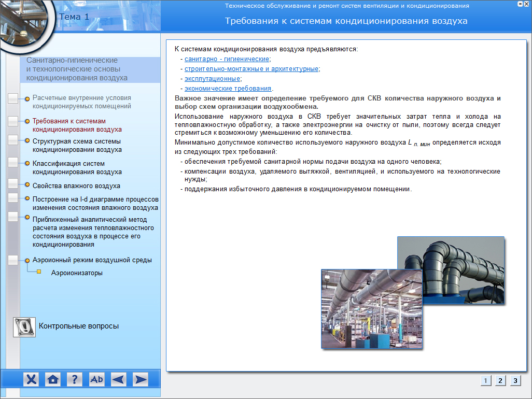Open Аэроионный режим воздушной среды topic
Viewport: 532px width, 399px height.
[92, 260]
